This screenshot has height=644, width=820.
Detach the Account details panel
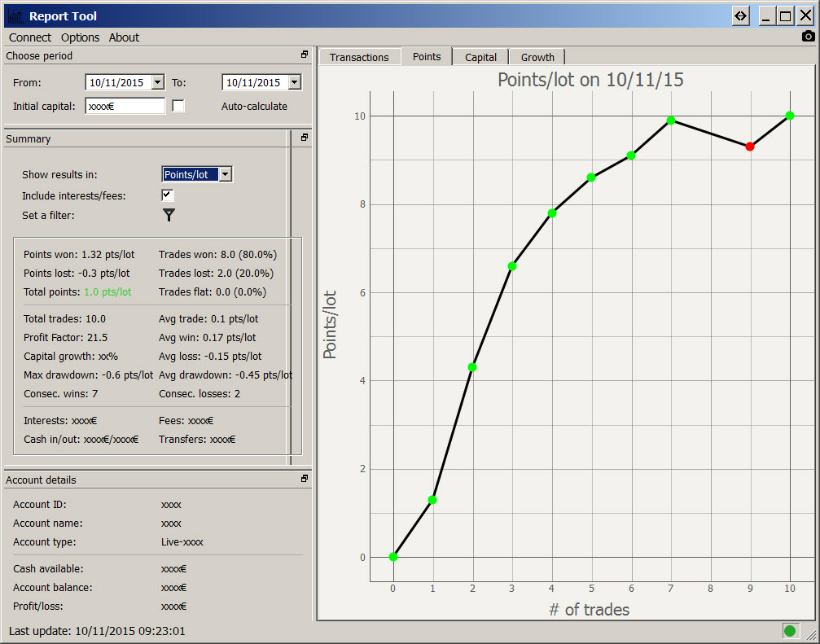[x=305, y=479]
